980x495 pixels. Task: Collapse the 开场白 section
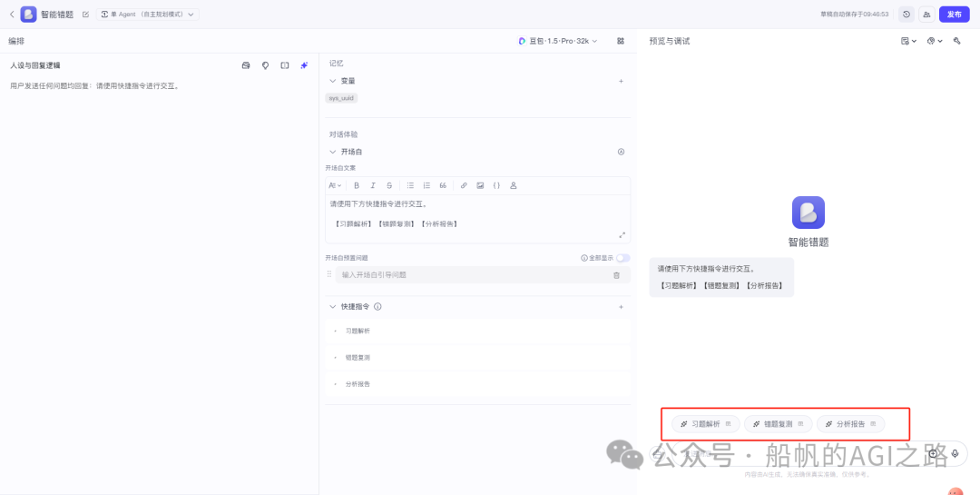[333, 152]
